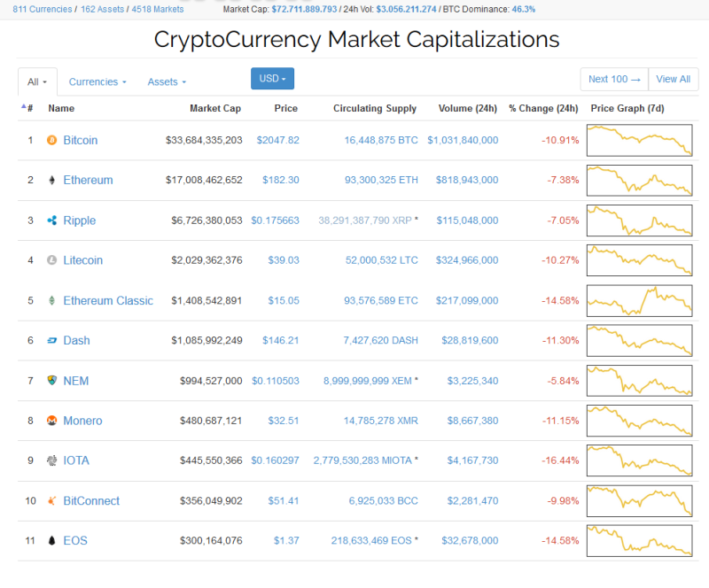
Task: Click the Monero logo icon
Action: pyautogui.click(x=51, y=421)
